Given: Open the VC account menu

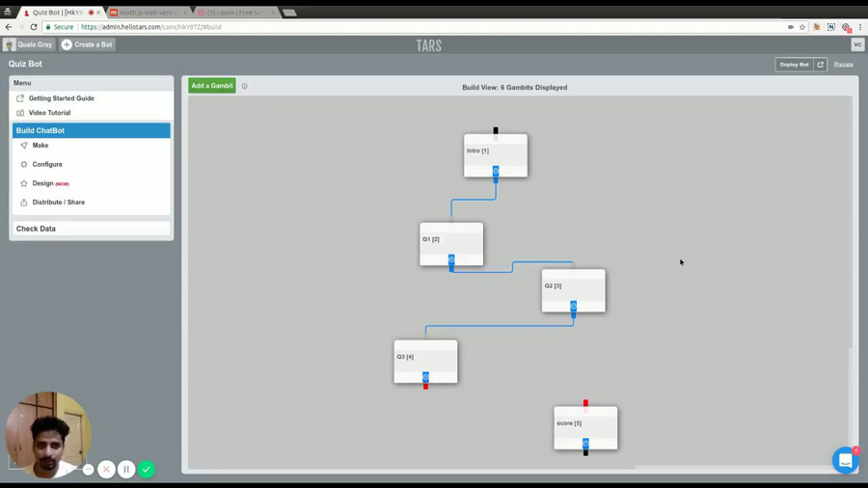Looking at the screenshot, I should pyautogui.click(x=856, y=44).
